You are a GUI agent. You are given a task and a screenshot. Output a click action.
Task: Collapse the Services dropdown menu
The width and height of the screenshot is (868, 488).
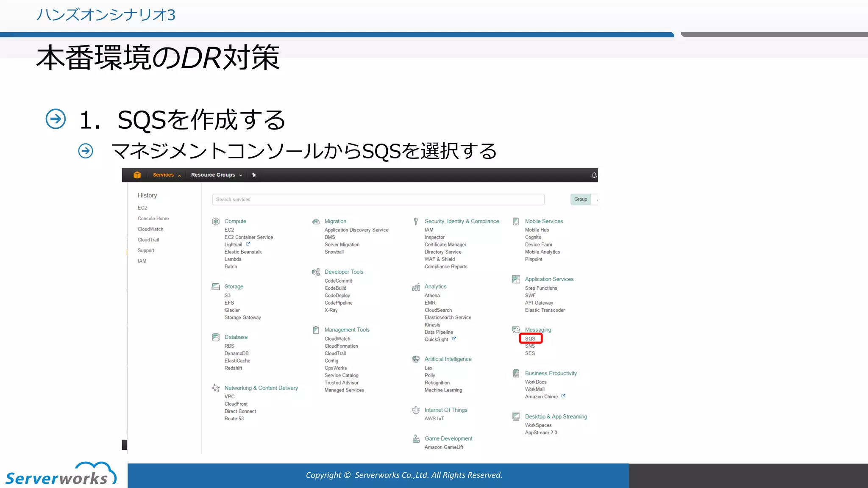(x=167, y=175)
